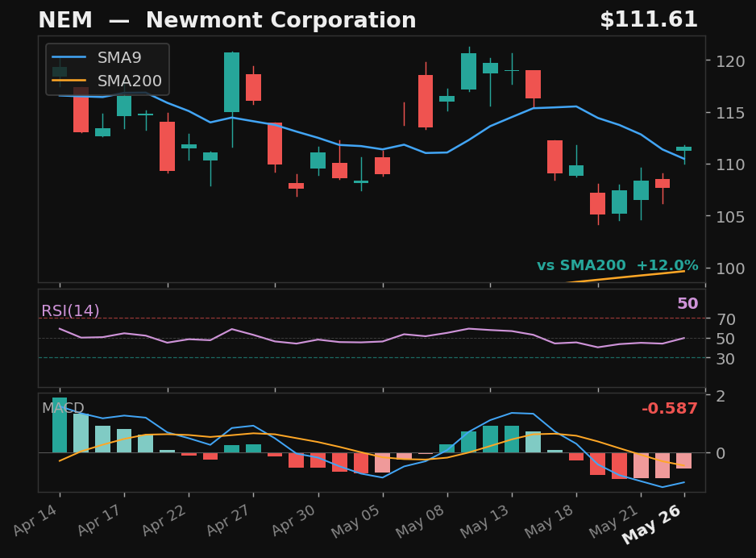756x558 pixels.
Task: Click the Apr 27 date label
Action: (229, 521)
